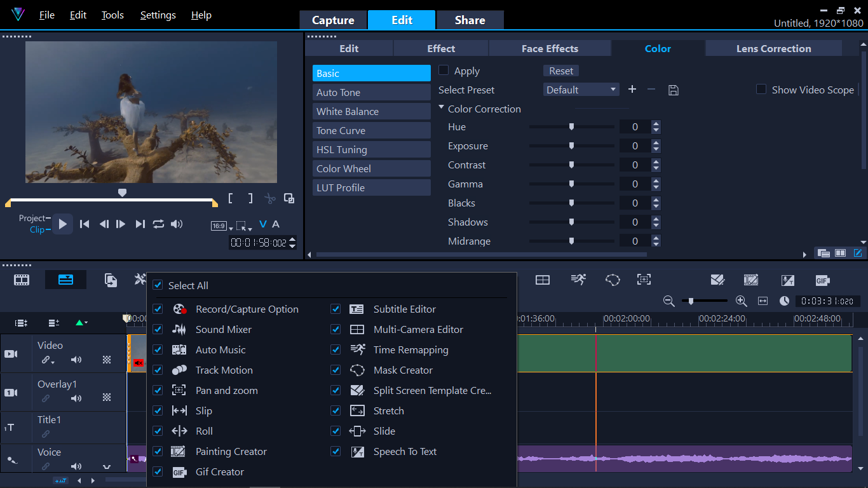Enable the Apply color correction checkbox
The width and height of the screenshot is (868, 488).
point(444,71)
